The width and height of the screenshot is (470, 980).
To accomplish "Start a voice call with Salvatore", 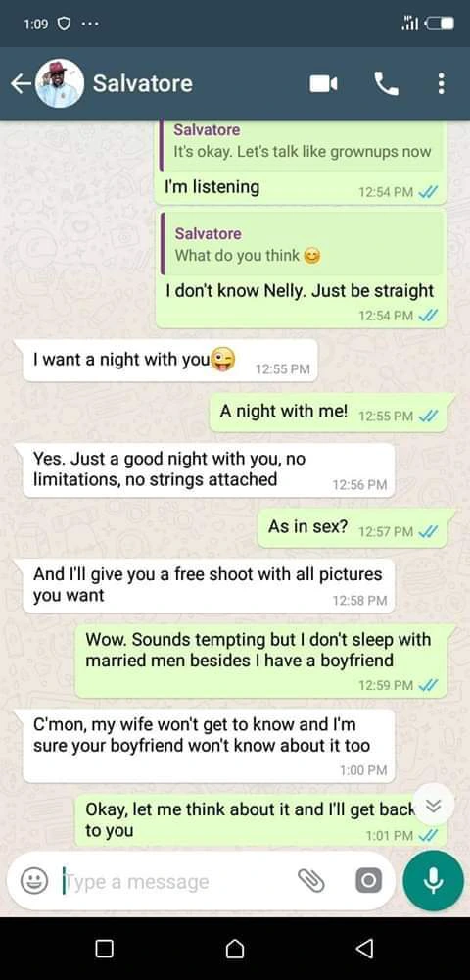I will click(x=387, y=83).
